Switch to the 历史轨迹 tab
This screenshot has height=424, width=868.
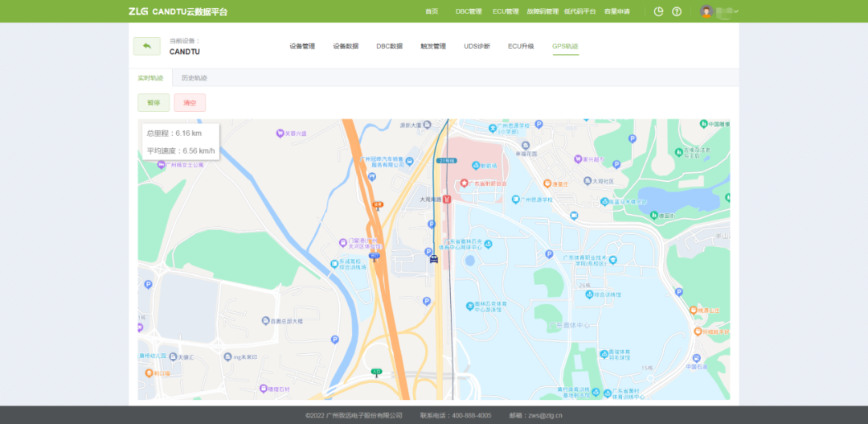coord(194,78)
